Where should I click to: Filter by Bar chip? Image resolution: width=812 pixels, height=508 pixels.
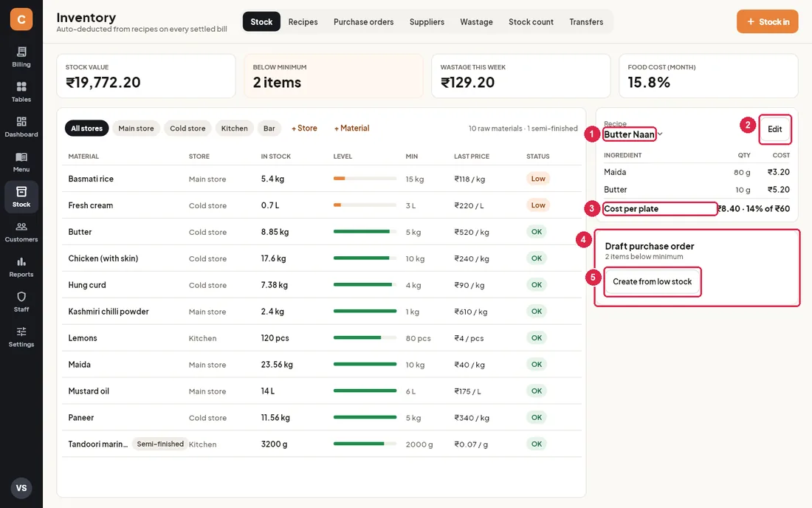click(269, 128)
